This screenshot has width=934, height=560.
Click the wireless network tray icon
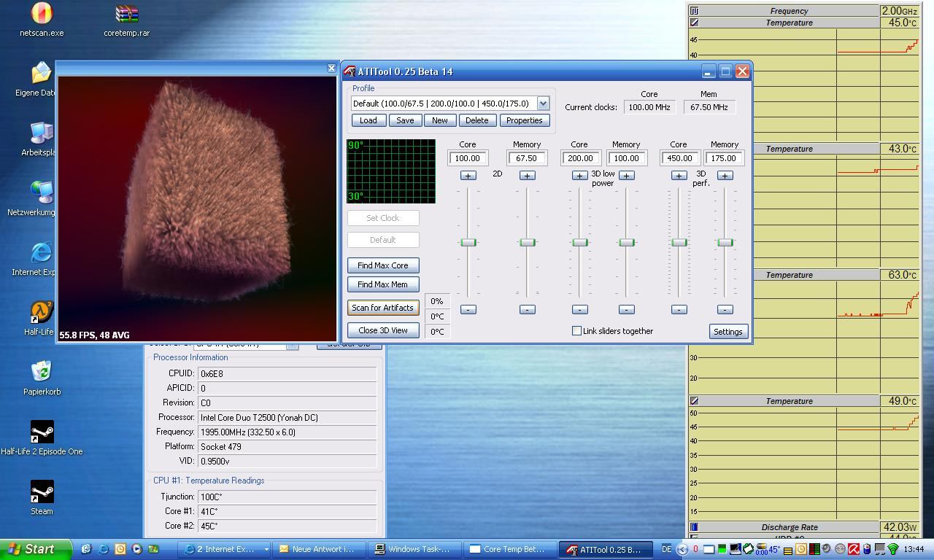[892, 549]
